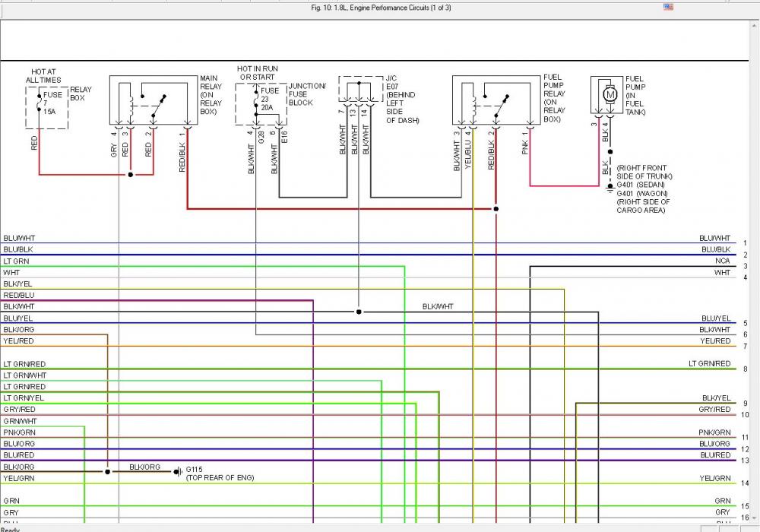Screen dimensions: 760x532
Task: Click the fuel pump motor symbol
Action: [x=610, y=93]
